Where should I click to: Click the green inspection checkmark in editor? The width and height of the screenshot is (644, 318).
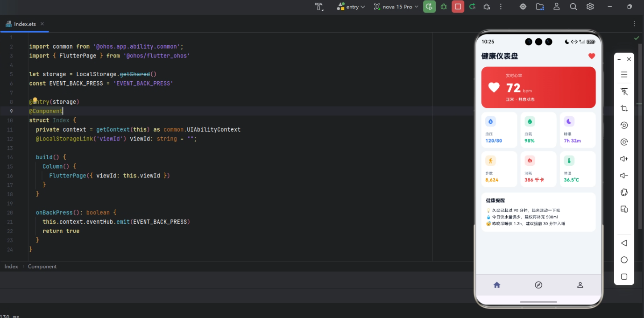637,38
